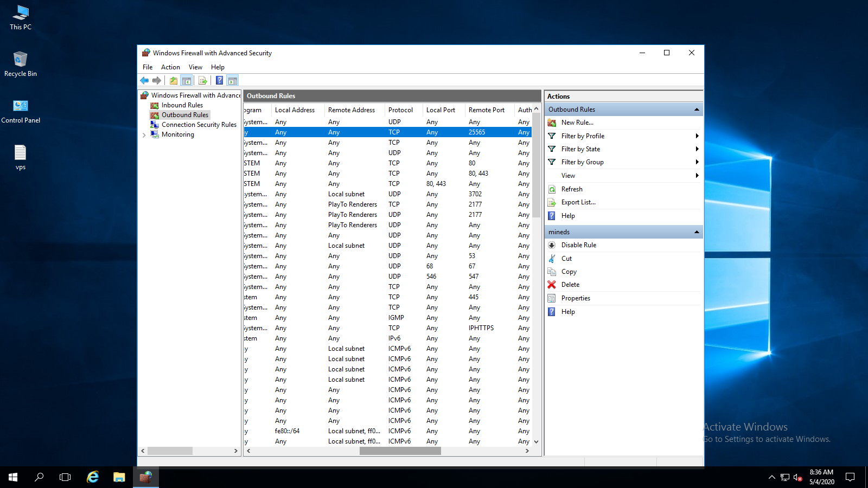Expand Filter by Profile submenu
The width and height of the screenshot is (868, 488).
(x=697, y=136)
